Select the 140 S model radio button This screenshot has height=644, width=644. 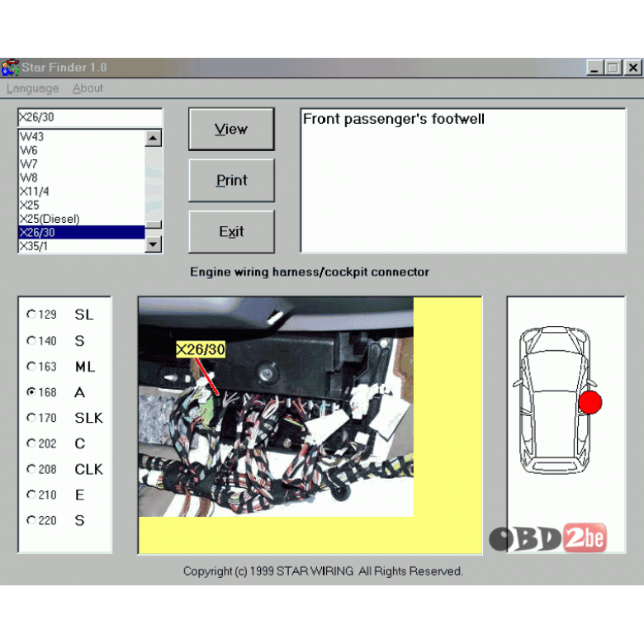point(31,340)
